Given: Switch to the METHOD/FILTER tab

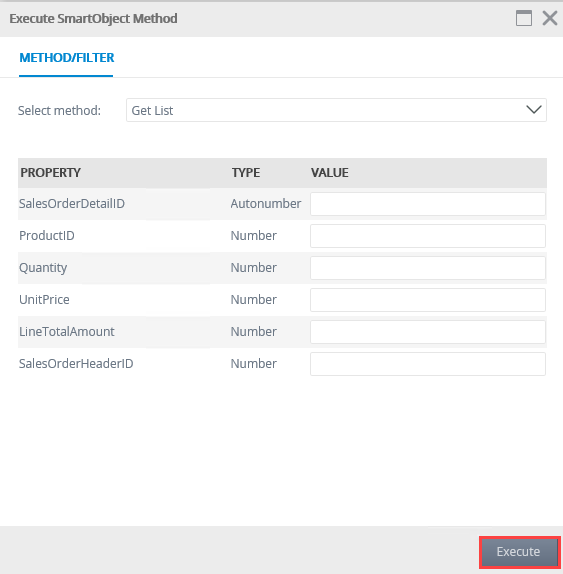Looking at the screenshot, I should pos(66,58).
